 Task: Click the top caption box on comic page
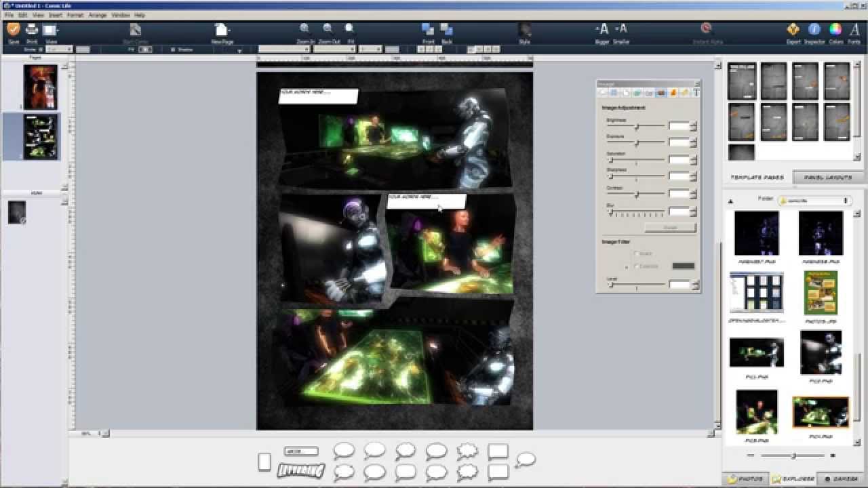[x=318, y=96]
